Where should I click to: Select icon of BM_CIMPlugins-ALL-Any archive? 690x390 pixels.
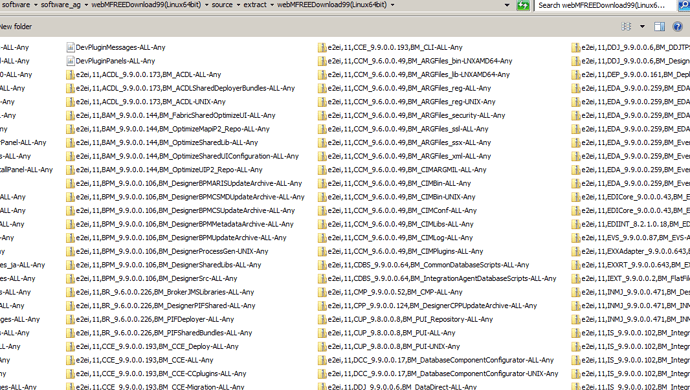click(x=322, y=251)
